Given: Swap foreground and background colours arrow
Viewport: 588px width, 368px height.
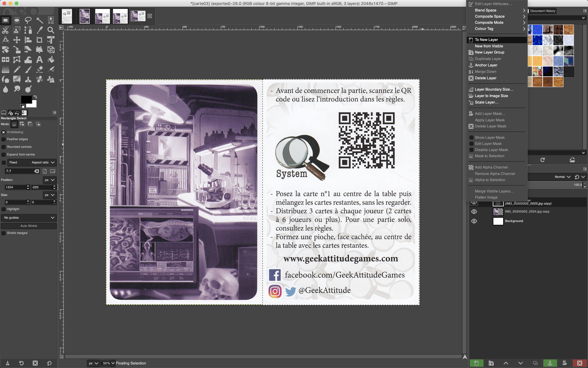Looking at the screenshot, I should click(x=35, y=97).
